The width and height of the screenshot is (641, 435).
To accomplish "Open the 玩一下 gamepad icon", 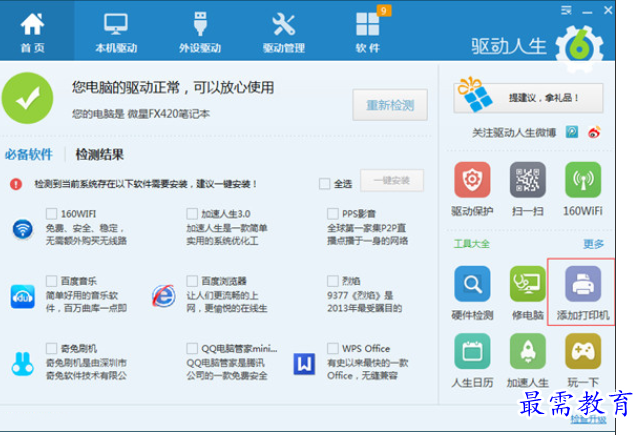I will coord(583,351).
